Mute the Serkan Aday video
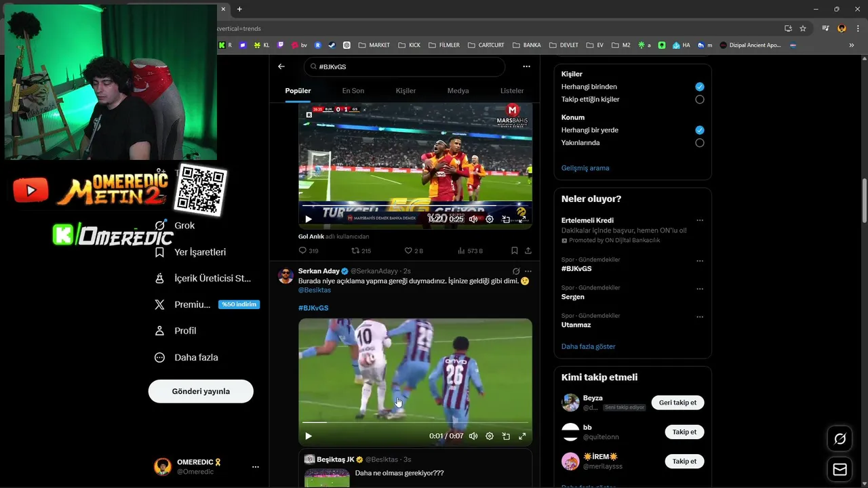 [473, 436]
